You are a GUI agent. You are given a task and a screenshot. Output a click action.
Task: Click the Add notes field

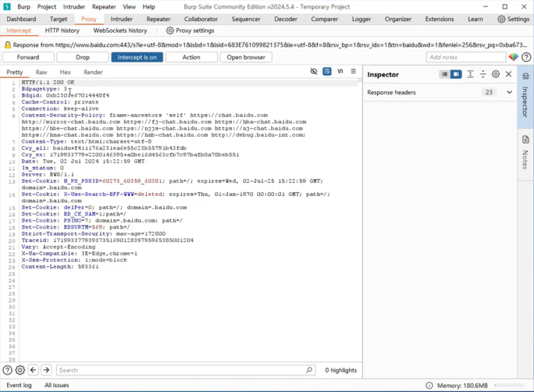(466, 57)
